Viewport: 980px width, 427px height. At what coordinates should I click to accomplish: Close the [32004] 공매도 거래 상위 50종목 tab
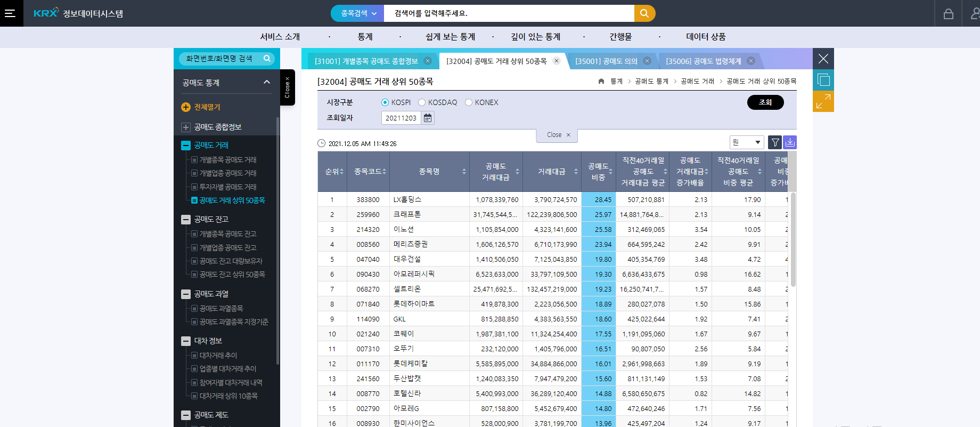(x=557, y=61)
